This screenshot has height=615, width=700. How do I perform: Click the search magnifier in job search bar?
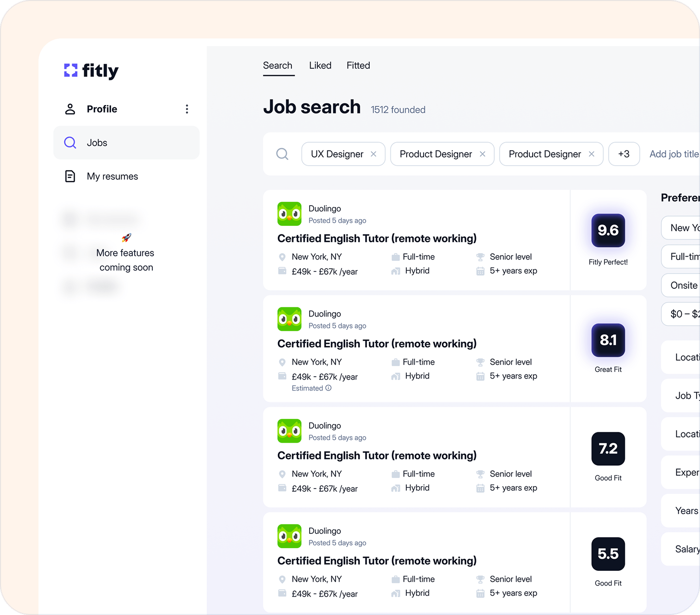coord(283,154)
